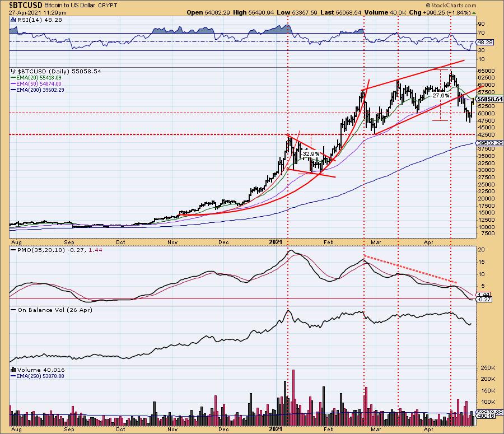Click 'Nov' label below the price panel

tap(172, 242)
